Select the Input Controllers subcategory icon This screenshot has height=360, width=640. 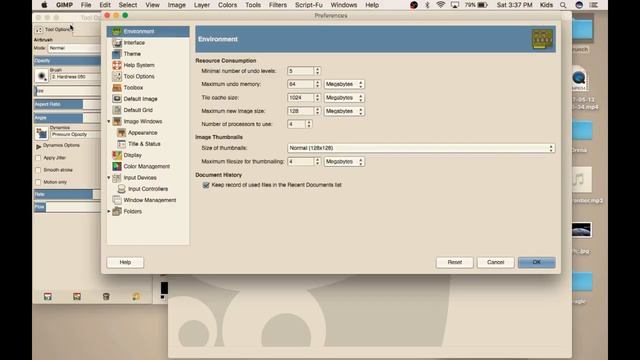click(121, 189)
